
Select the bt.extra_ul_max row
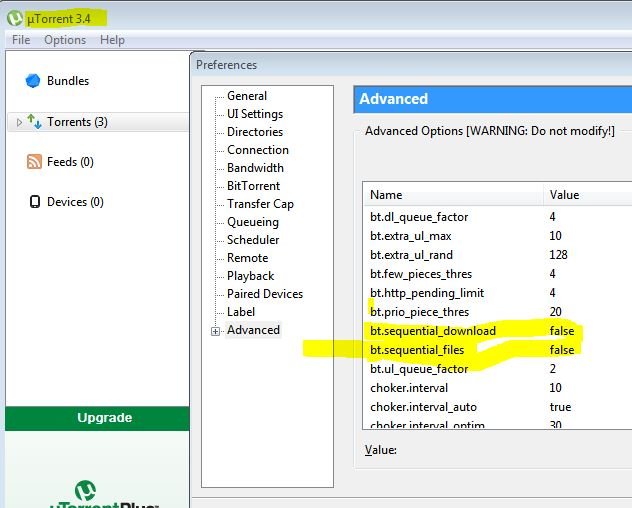[497, 236]
